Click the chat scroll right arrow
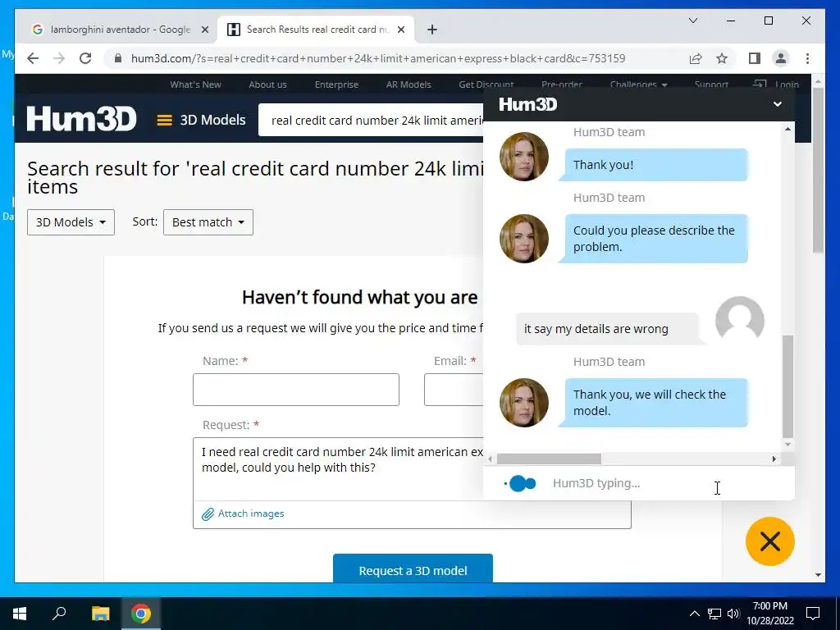The height and width of the screenshot is (630, 840). (774, 459)
